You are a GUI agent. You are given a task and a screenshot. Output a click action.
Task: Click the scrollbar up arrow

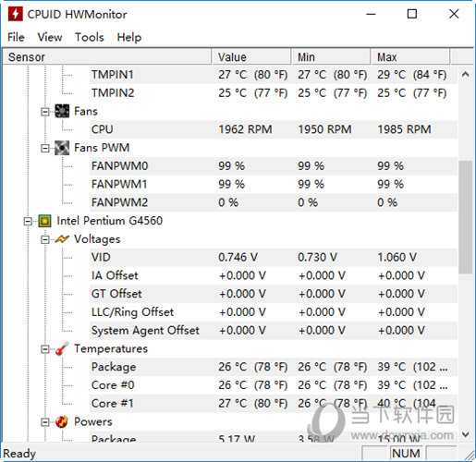[466, 74]
